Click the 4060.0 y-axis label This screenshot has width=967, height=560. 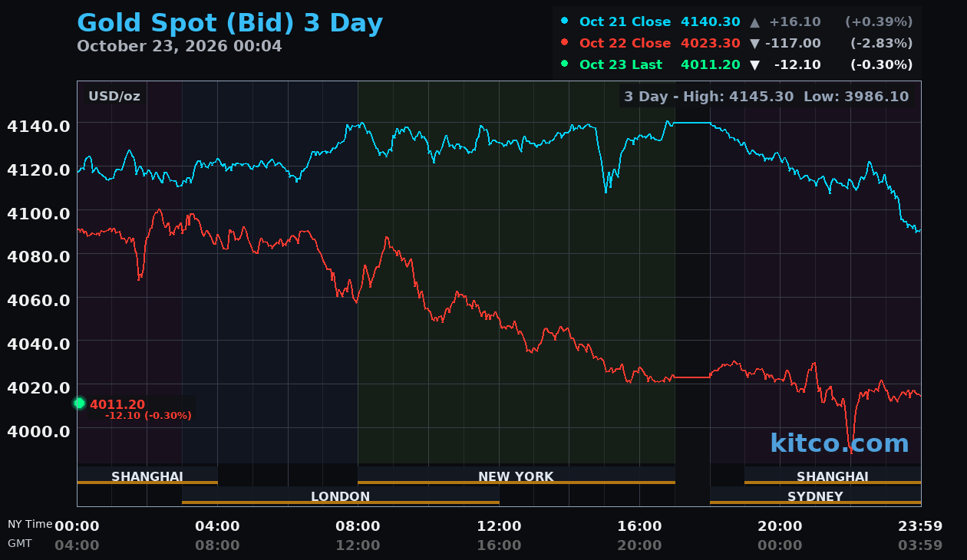(x=39, y=300)
